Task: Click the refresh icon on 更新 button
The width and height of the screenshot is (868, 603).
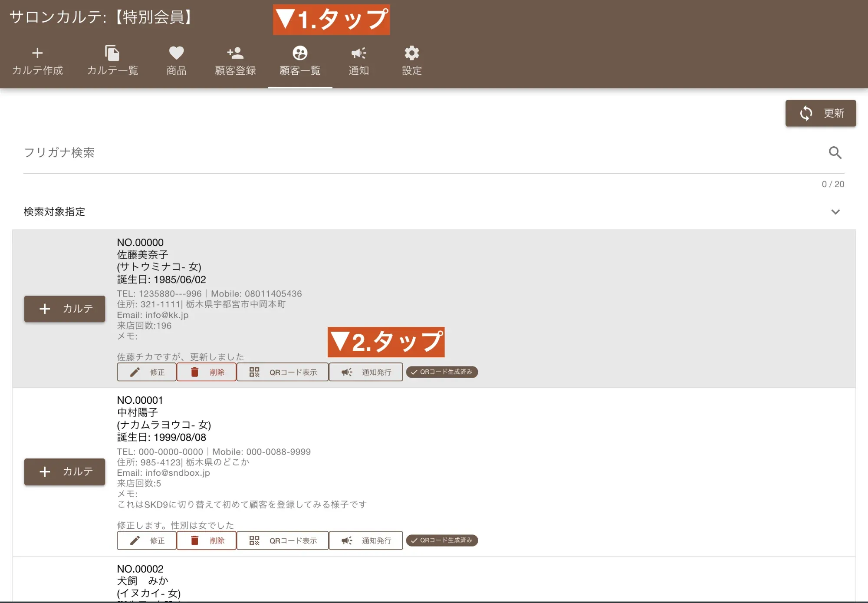Action: (x=806, y=113)
